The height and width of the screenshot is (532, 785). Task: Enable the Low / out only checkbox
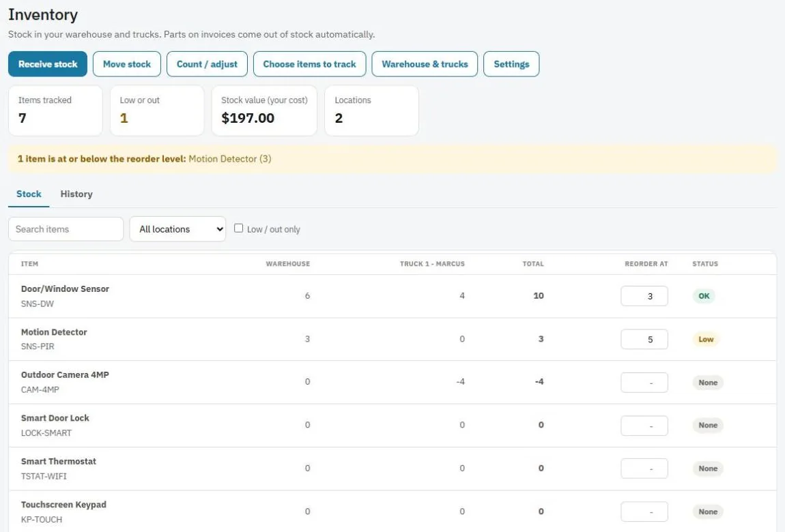[239, 228]
